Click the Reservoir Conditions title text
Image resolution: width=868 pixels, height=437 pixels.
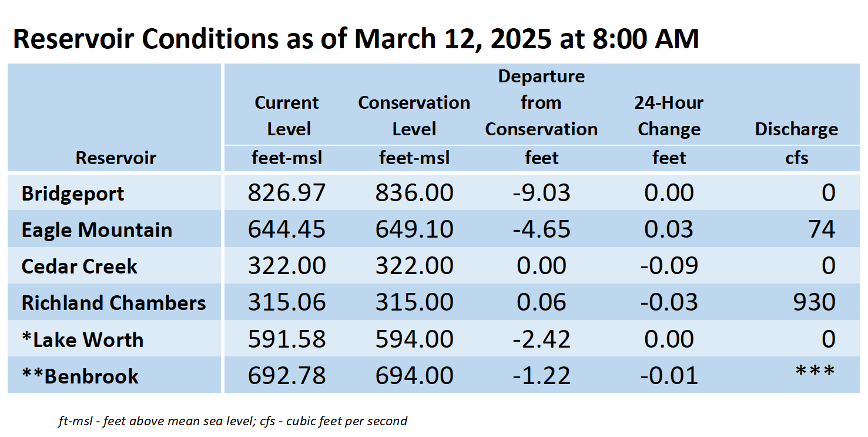pos(356,39)
